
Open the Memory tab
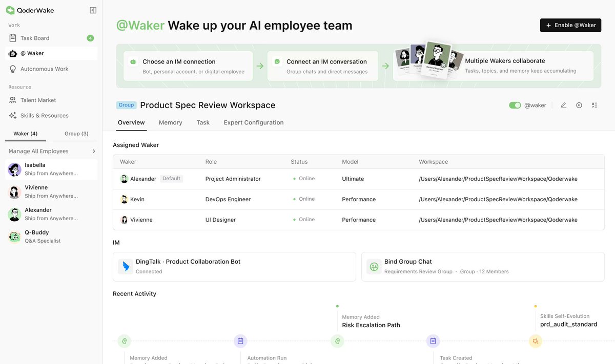pos(171,122)
